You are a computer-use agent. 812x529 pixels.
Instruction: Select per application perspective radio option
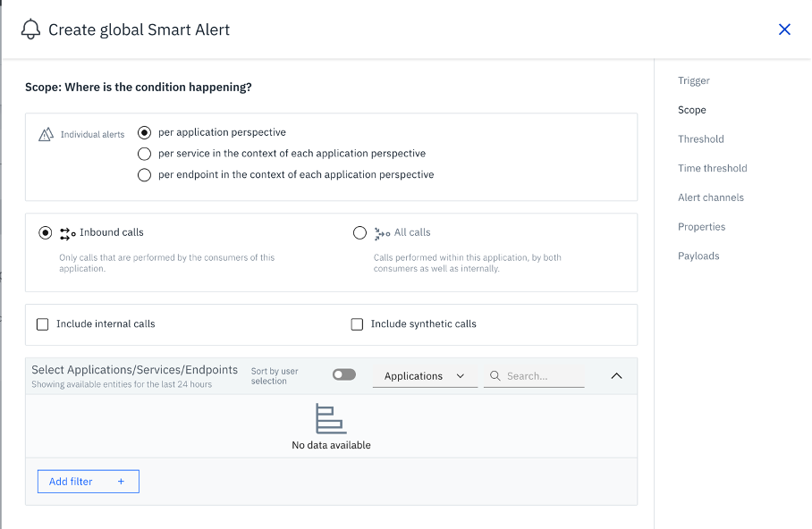pyautogui.click(x=145, y=132)
